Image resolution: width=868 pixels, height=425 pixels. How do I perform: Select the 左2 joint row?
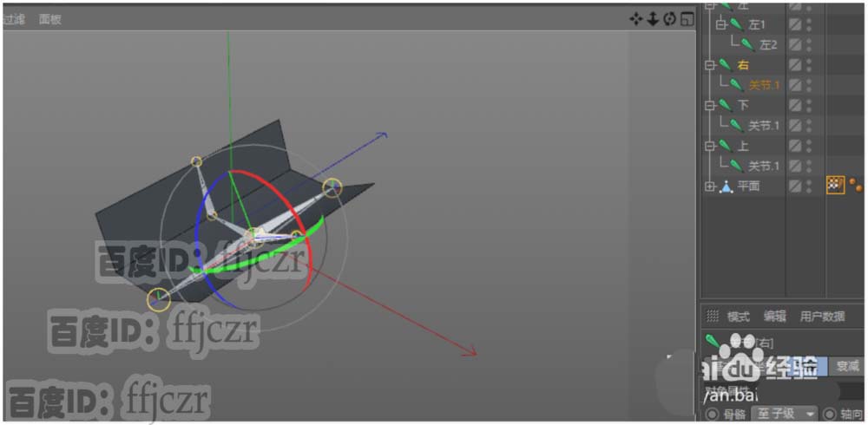pos(769,45)
